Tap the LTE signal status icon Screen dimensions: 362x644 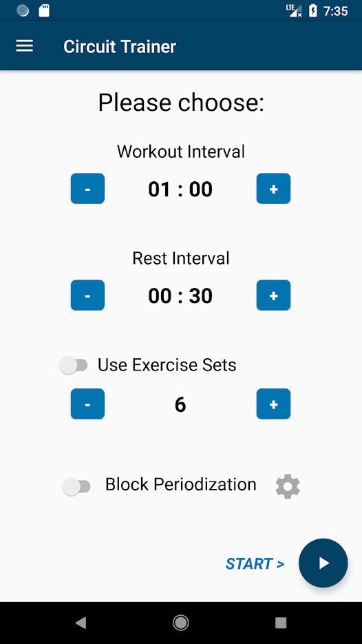pyautogui.click(x=294, y=11)
